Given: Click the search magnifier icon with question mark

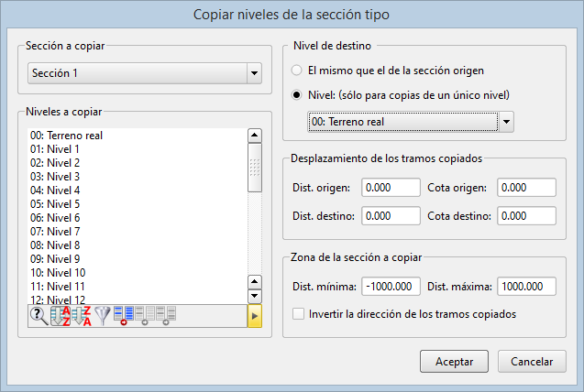Looking at the screenshot, I should [x=39, y=316].
